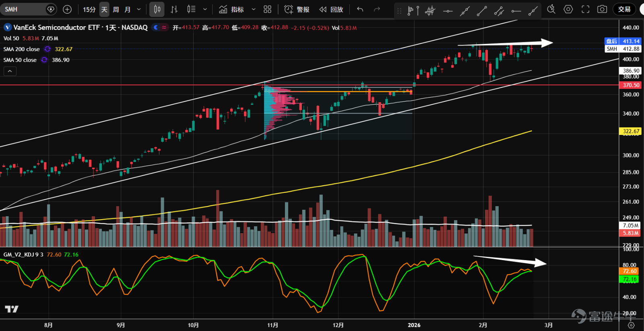Viewport: 644px width, 331px height.
Task: Select the SMA 50 close indicator legend
Action: (x=20, y=60)
